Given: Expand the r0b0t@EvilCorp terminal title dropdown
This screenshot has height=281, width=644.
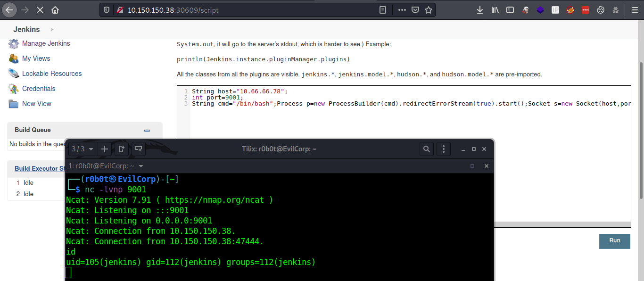Looking at the screenshot, I should tap(141, 166).
